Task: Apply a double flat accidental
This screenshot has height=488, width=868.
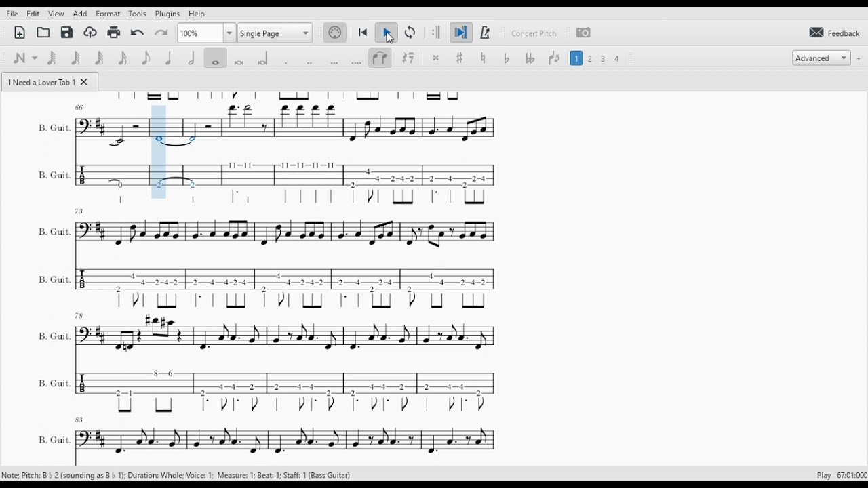Action: pos(530,58)
